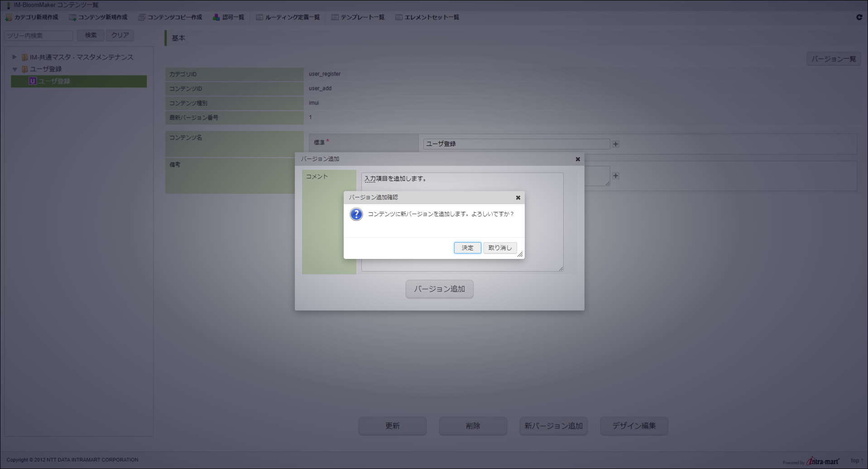Click the バージョン追加 button in dialog
The image size is (868, 469).
point(439,289)
